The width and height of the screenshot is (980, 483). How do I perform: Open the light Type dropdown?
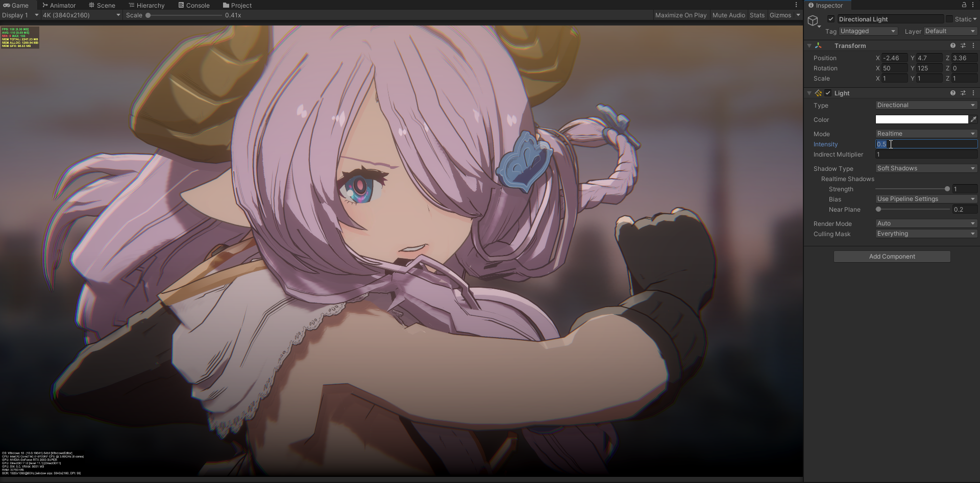[926, 105]
